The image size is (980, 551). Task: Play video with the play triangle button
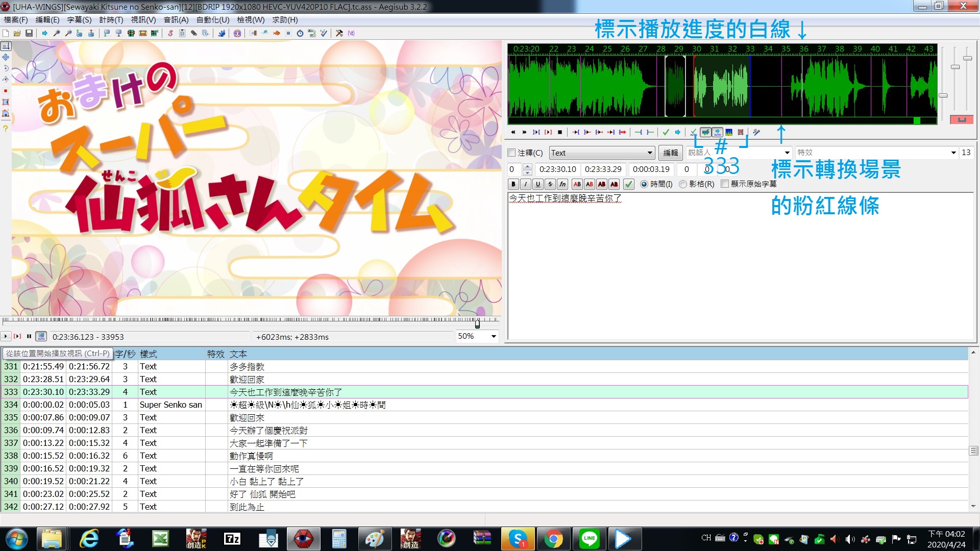[6, 336]
